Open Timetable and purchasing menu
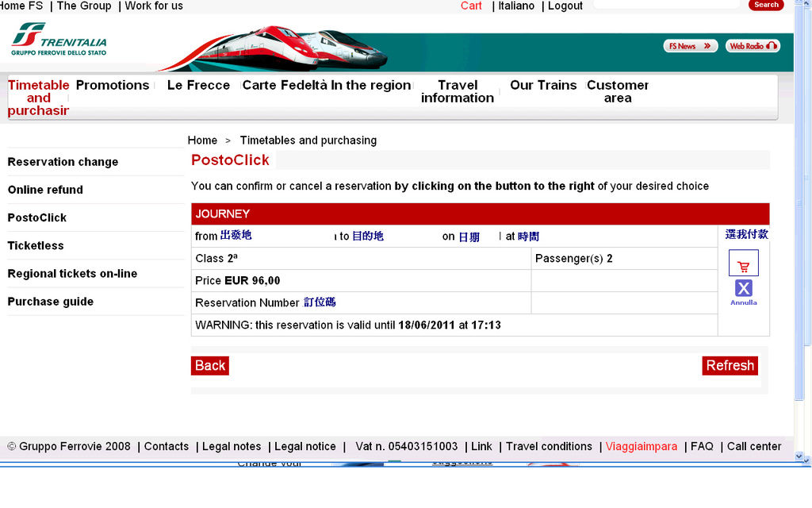This screenshot has width=812, height=508. [38, 98]
